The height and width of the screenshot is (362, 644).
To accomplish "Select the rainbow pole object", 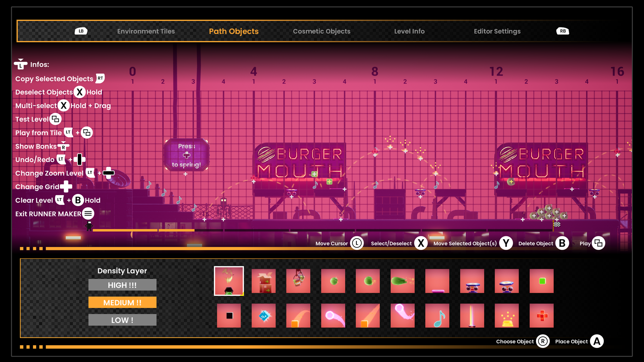I will tap(472, 315).
